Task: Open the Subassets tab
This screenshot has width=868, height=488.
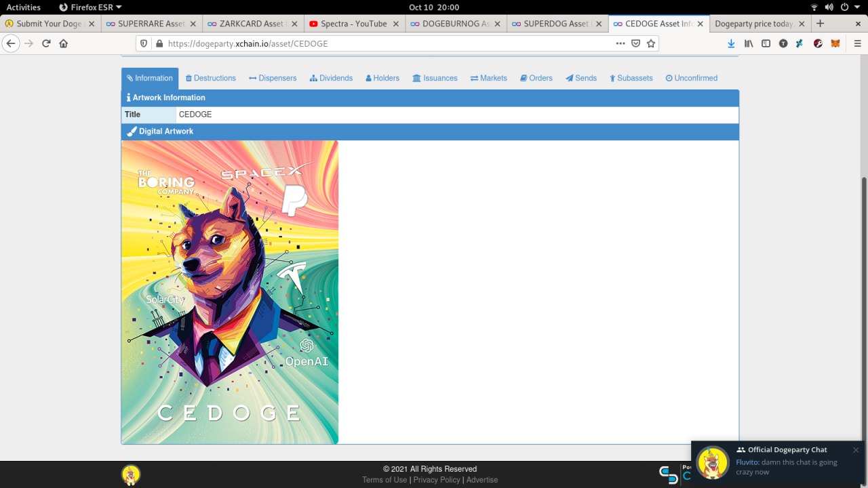Action: tap(631, 79)
